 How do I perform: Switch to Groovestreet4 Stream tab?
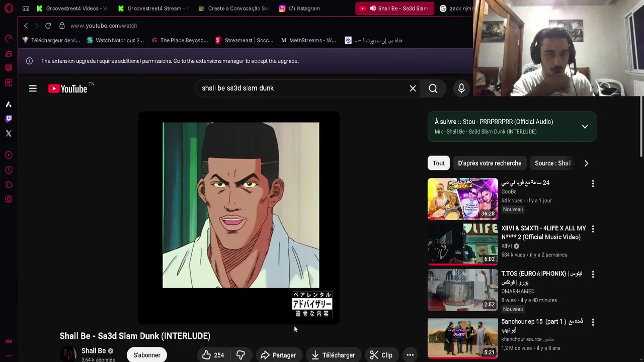153,9
